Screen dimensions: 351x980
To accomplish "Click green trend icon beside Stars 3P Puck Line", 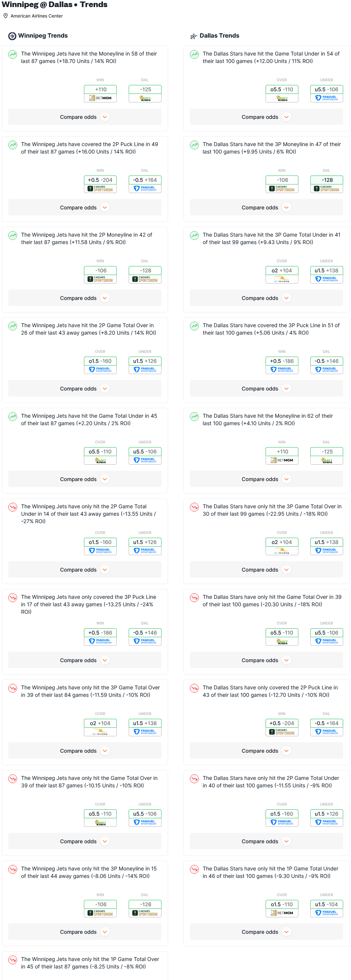I will coord(194,326).
